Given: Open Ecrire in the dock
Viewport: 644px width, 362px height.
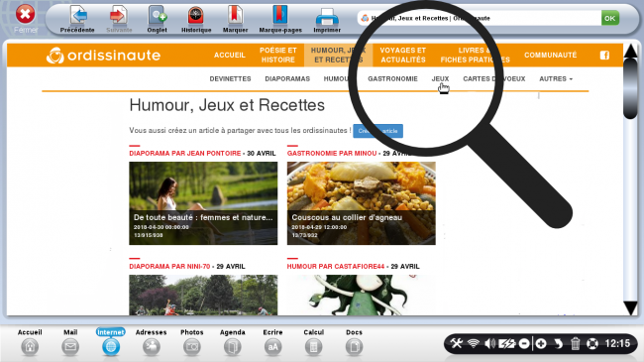Looking at the screenshot, I should [272, 346].
